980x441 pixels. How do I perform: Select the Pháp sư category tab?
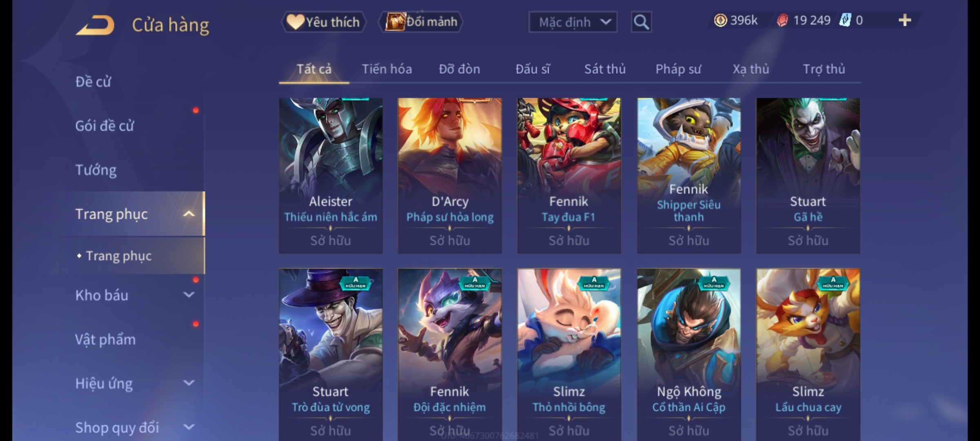click(x=678, y=69)
